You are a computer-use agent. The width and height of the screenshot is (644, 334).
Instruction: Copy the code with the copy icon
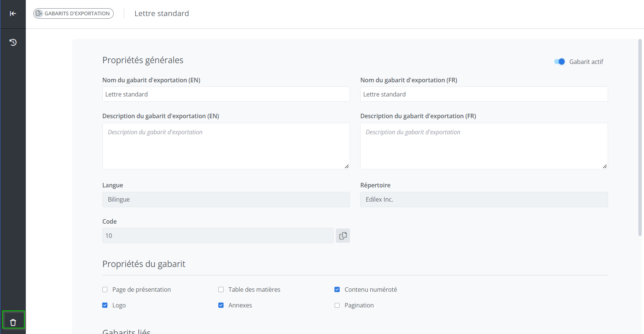[343, 236]
